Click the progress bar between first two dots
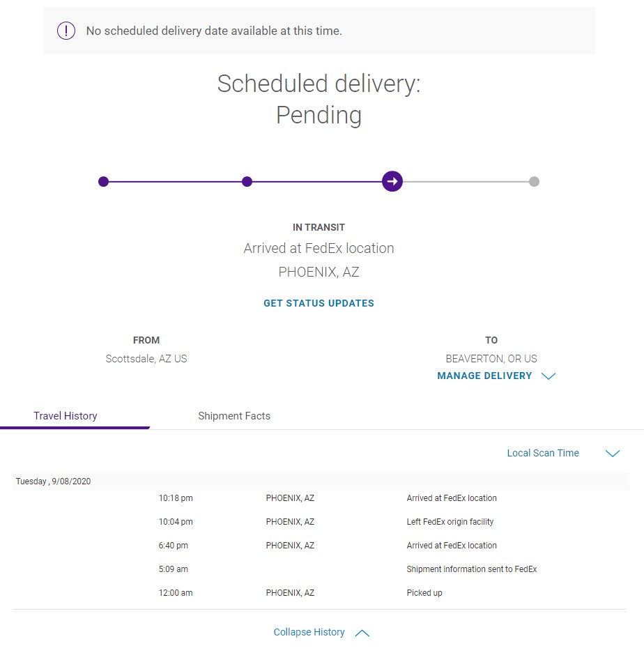 pyautogui.click(x=175, y=182)
